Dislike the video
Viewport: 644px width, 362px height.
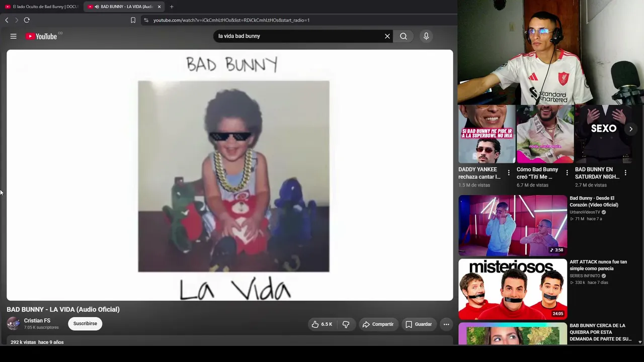[x=346, y=324]
